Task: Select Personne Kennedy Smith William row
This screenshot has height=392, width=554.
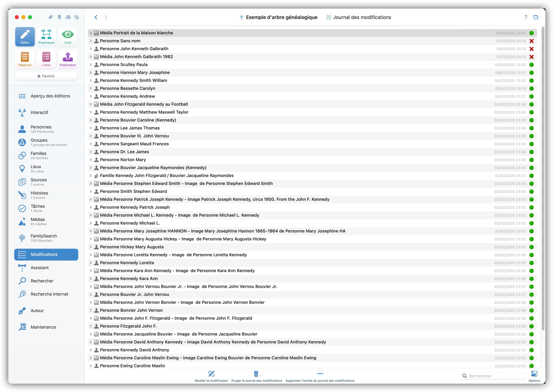Action: pyautogui.click(x=312, y=81)
